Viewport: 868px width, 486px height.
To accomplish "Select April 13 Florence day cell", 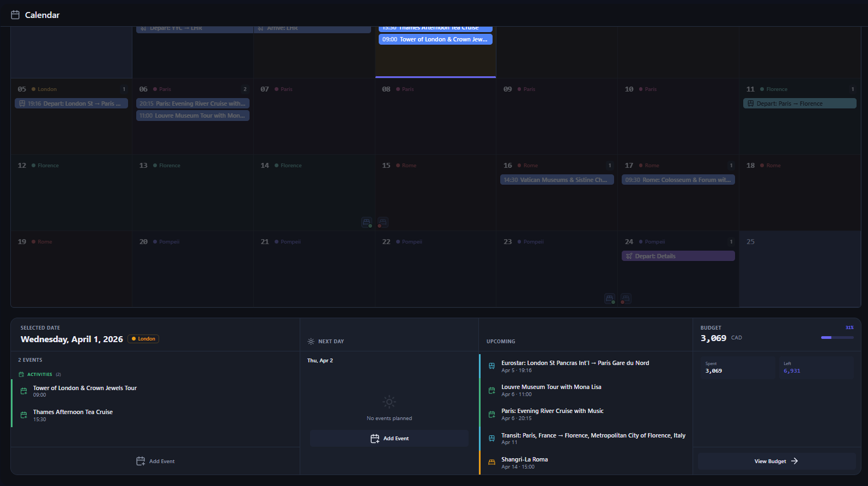I will [x=193, y=192].
